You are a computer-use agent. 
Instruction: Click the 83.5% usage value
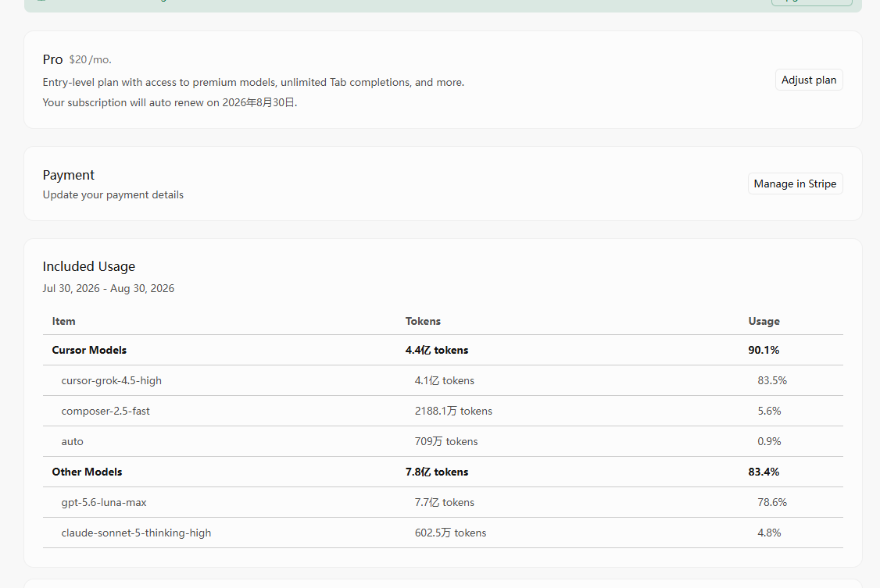point(772,380)
